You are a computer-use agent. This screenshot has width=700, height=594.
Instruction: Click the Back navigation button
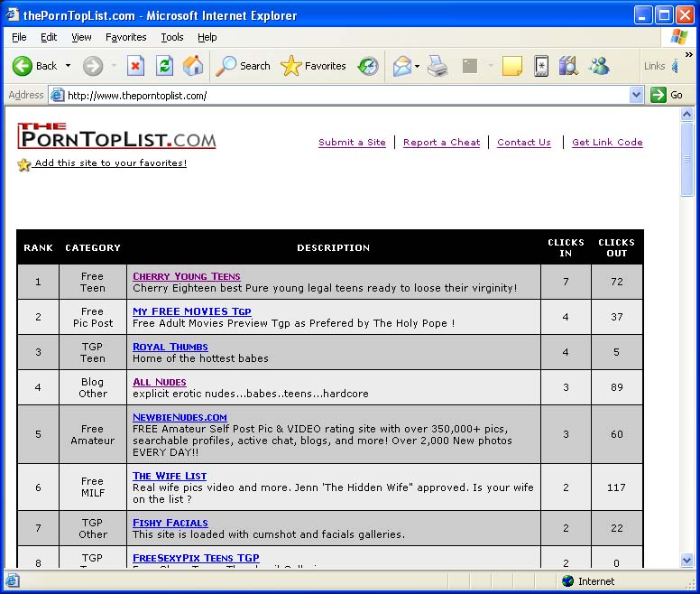[x=34, y=66]
